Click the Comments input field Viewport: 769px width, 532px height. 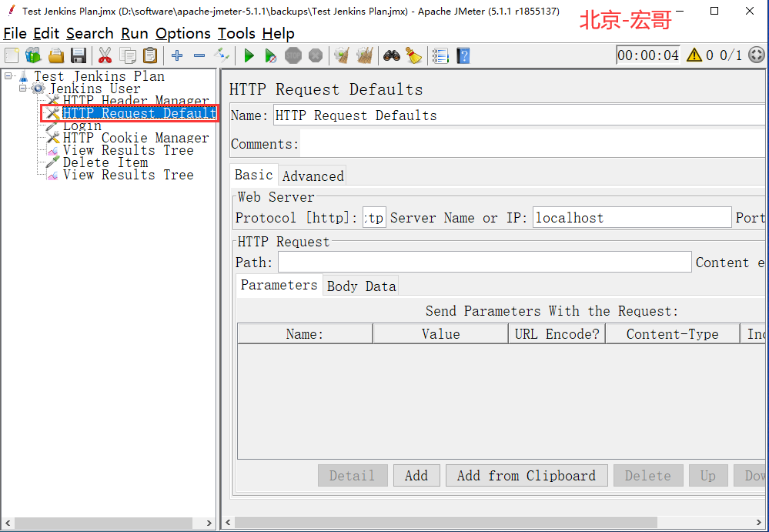click(x=534, y=144)
